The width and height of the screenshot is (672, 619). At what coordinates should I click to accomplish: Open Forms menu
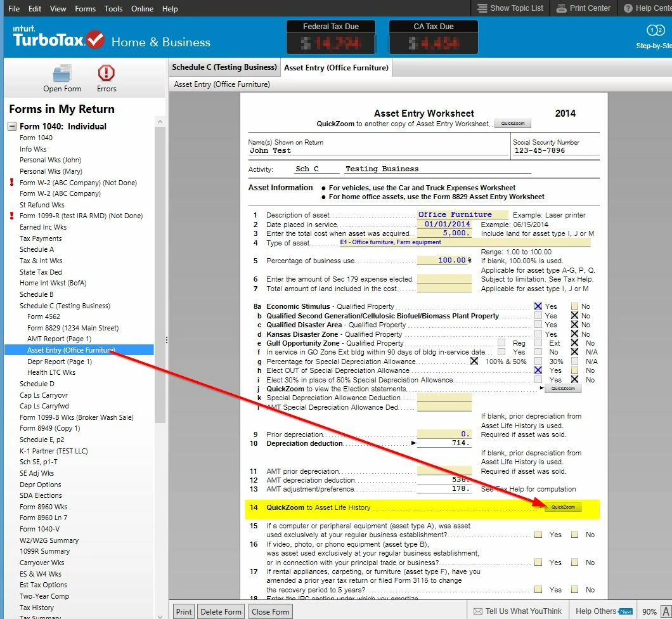pos(86,9)
